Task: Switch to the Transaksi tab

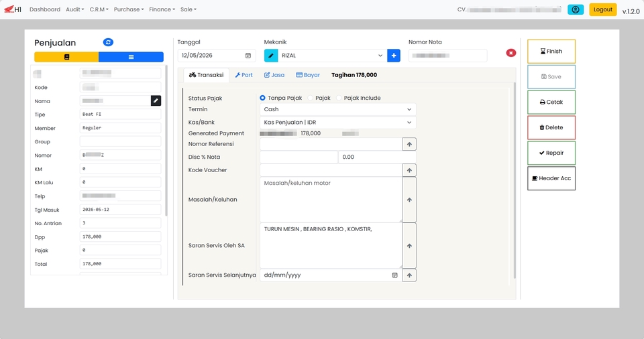Action: click(206, 75)
